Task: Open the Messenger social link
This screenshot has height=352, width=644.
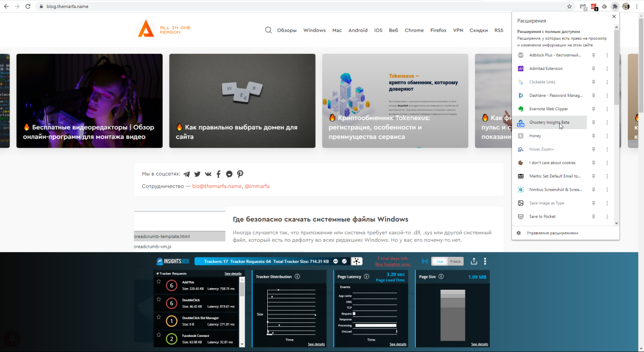Action: (x=229, y=174)
